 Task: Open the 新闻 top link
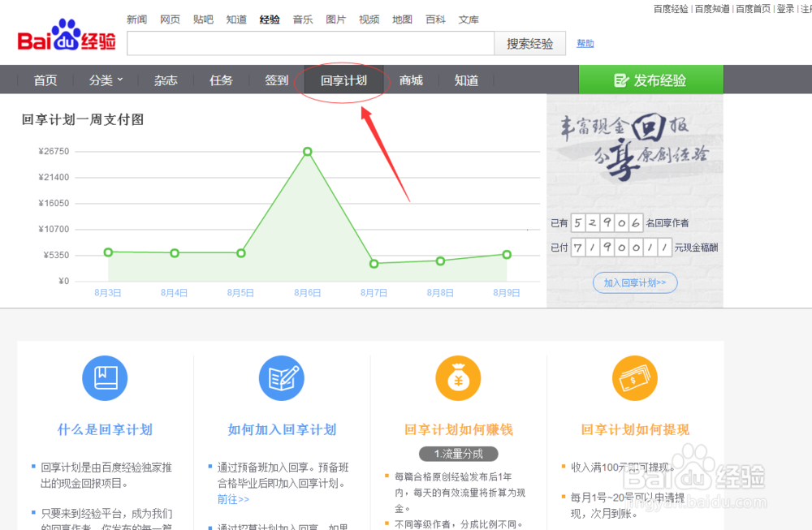(136, 19)
